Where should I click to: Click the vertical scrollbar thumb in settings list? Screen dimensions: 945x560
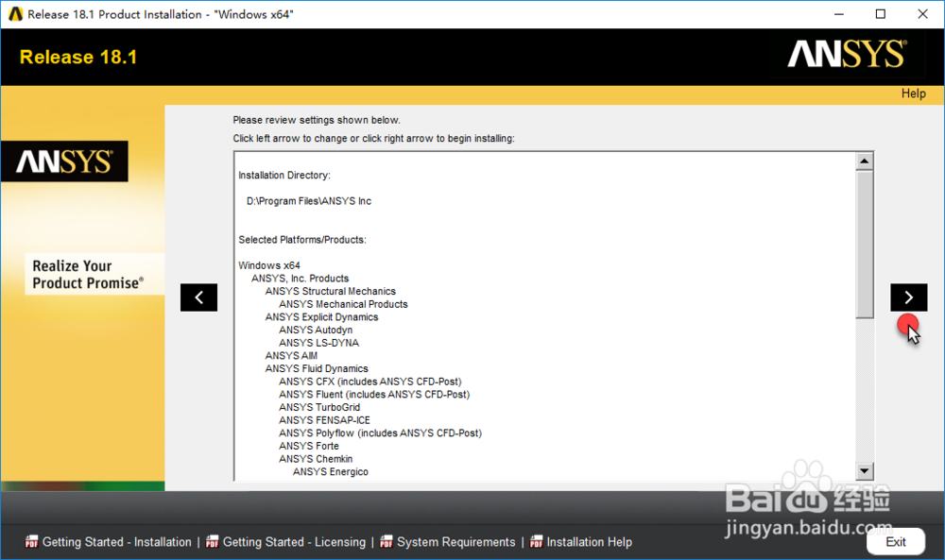tap(865, 244)
